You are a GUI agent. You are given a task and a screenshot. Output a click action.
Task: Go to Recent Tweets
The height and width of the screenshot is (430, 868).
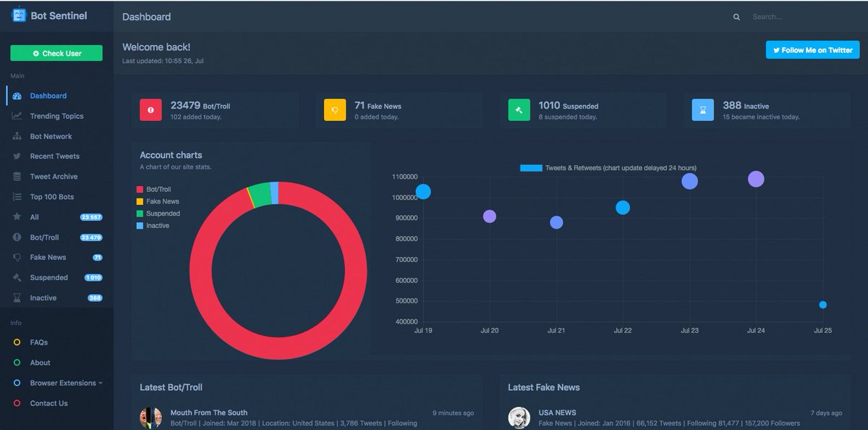(x=54, y=156)
